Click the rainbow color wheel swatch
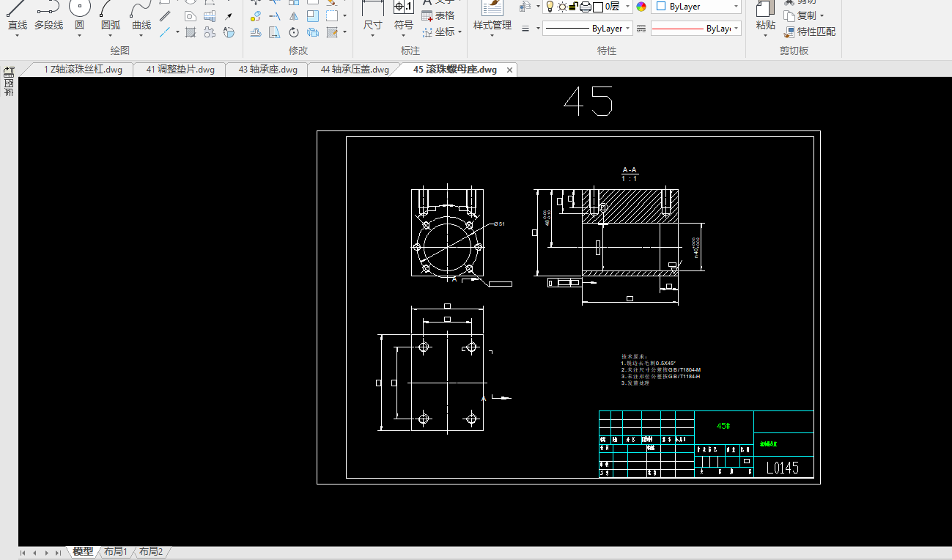Image resolution: width=952 pixels, height=560 pixels. click(x=641, y=7)
